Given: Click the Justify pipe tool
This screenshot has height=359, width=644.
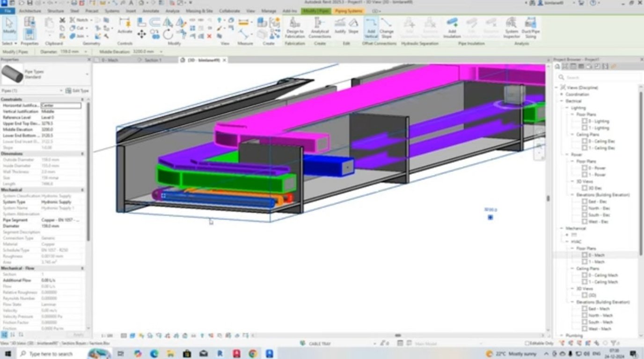Looking at the screenshot, I should tap(340, 26).
